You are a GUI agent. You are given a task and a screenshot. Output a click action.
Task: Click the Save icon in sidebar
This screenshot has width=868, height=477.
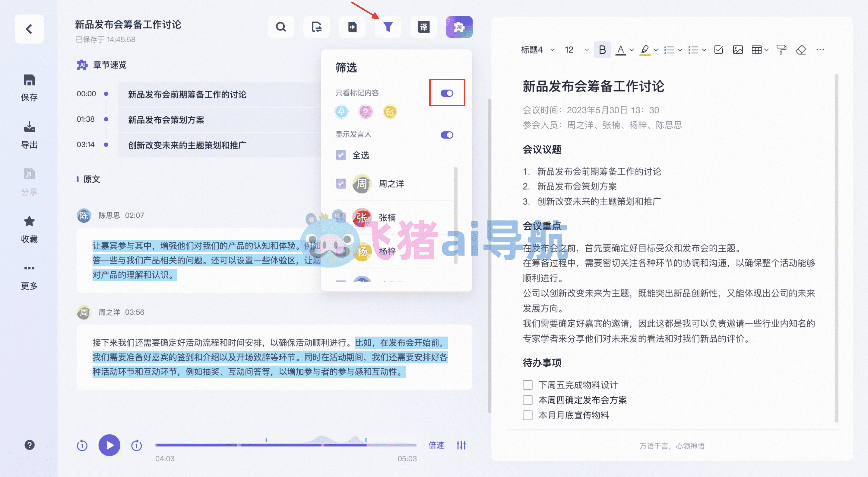point(29,80)
